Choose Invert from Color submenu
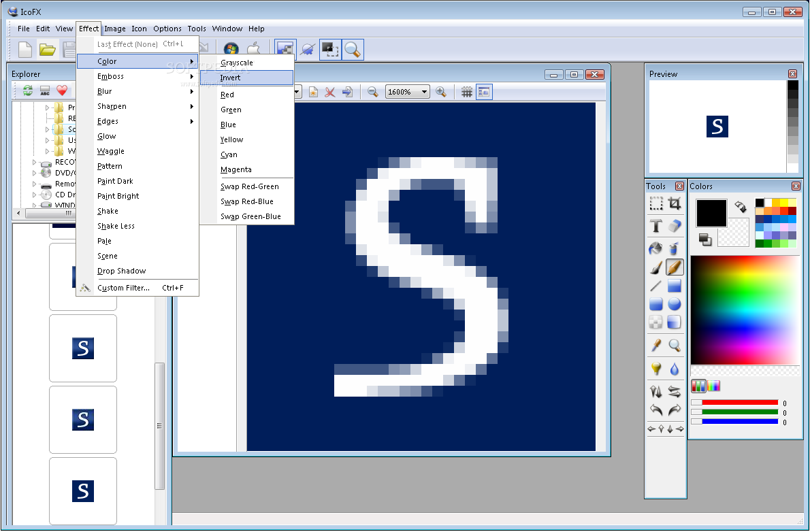 (x=247, y=78)
